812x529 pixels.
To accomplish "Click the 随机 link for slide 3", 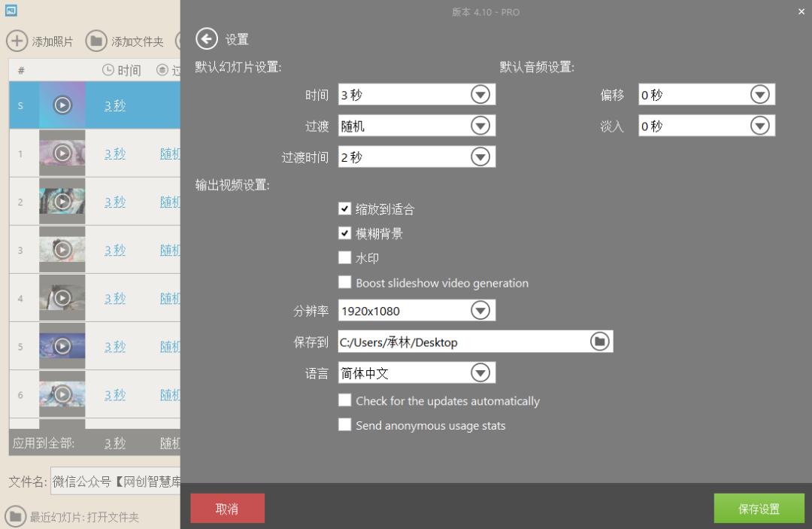I will pyautogui.click(x=170, y=251).
